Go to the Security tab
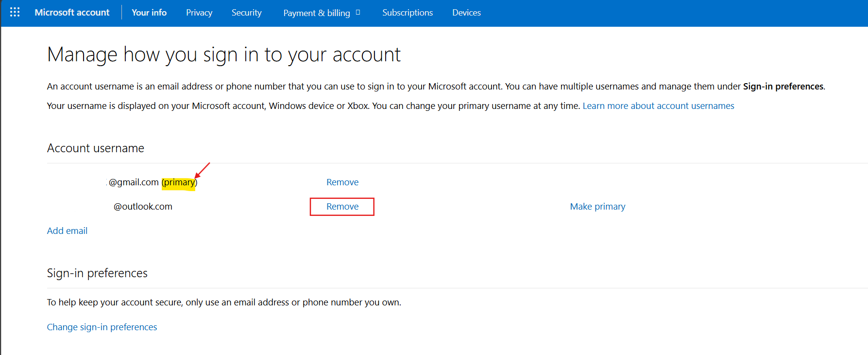Viewport: 868px width, 355px height. (246, 13)
